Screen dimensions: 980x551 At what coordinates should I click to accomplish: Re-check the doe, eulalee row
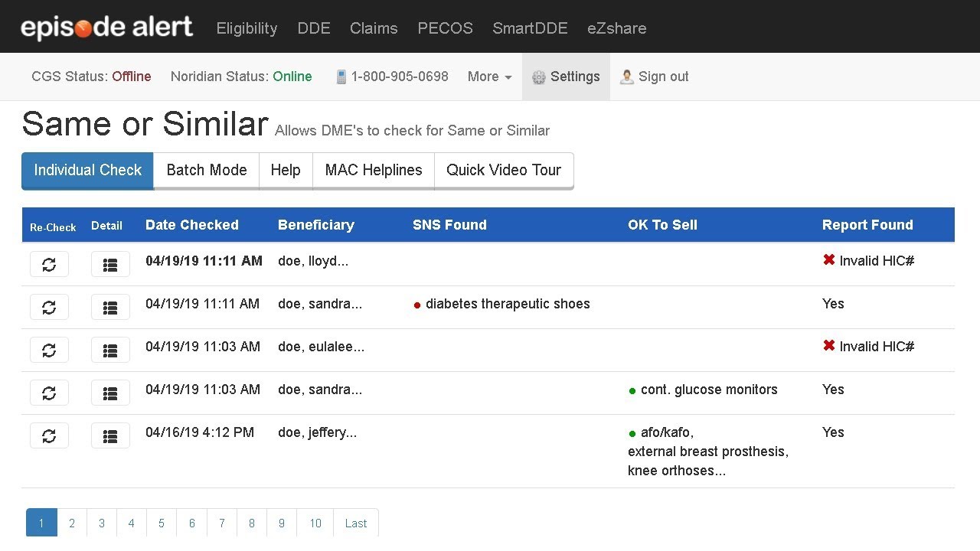49,350
